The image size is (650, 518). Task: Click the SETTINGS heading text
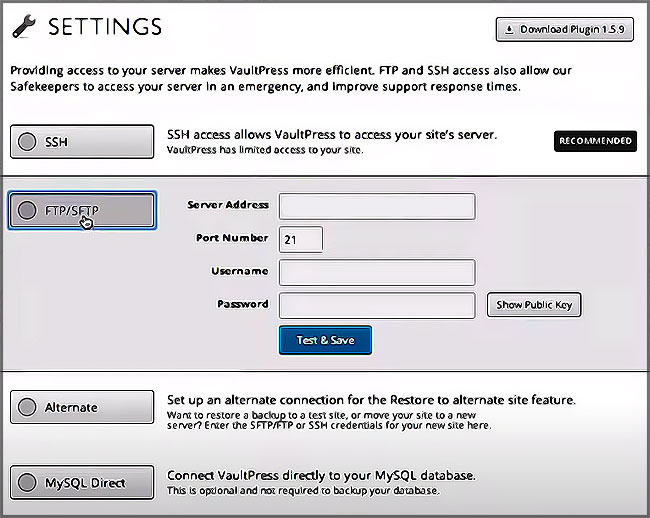coord(105,27)
